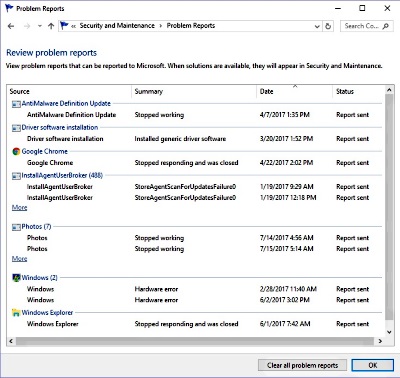Select Google Chrome report row
Image resolution: width=400 pixels, height=378 pixels.
click(x=197, y=163)
